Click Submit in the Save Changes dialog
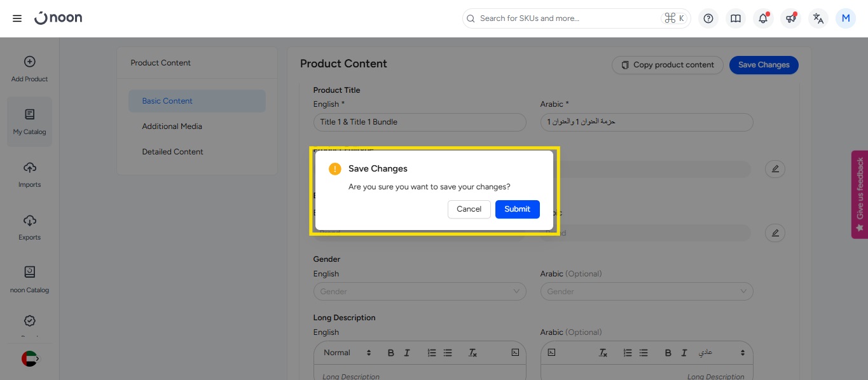Image resolution: width=868 pixels, height=380 pixels. pos(517,209)
